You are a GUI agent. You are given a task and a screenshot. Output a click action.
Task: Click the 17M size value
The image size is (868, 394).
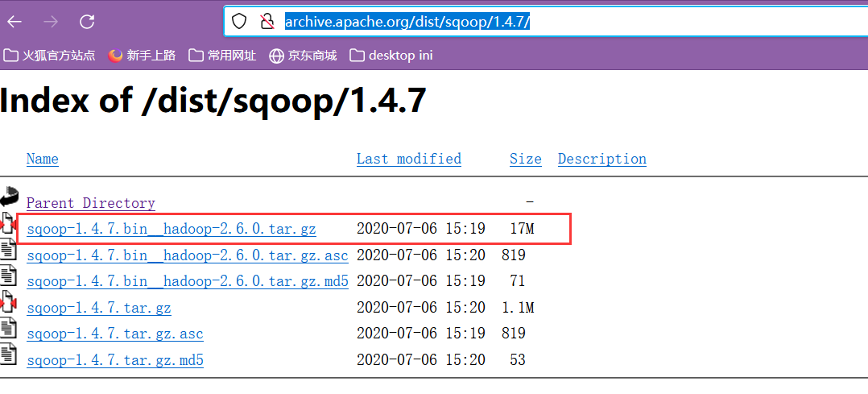(x=522, y=228)
